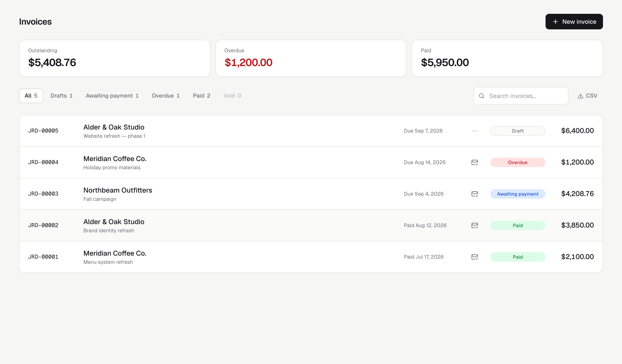Open the Overdue filter tab

166,96
